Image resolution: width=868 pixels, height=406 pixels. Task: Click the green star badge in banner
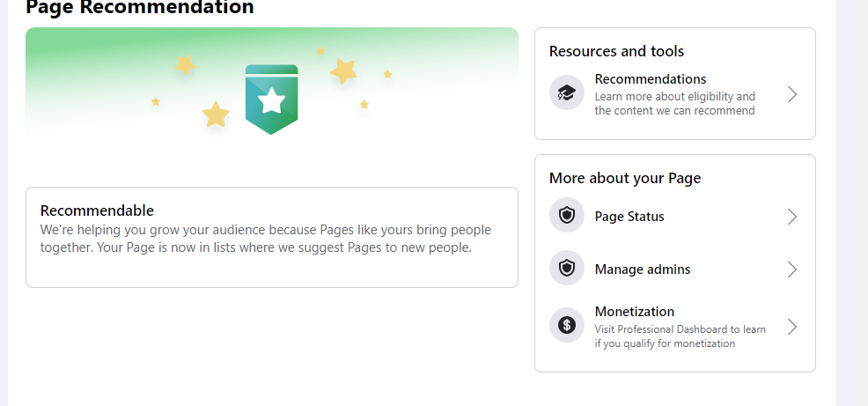[x=271, y=100]
